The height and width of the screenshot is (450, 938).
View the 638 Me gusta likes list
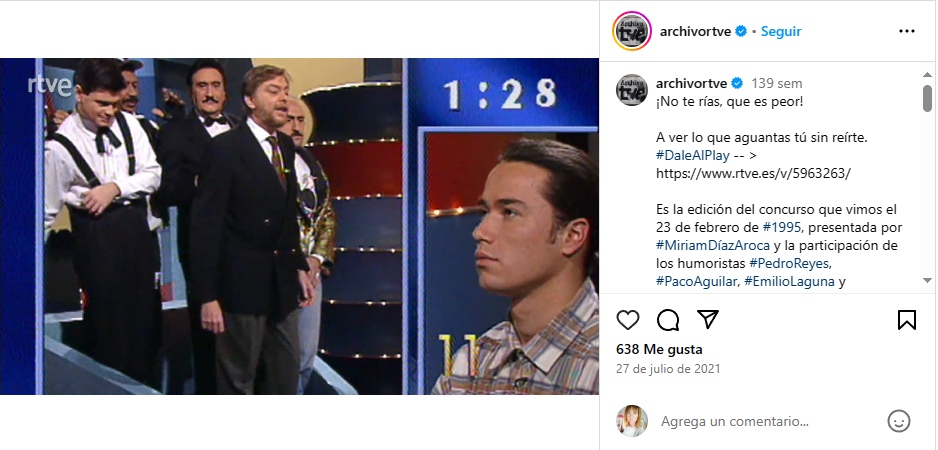pyautogui.click(x=659, y=349)
